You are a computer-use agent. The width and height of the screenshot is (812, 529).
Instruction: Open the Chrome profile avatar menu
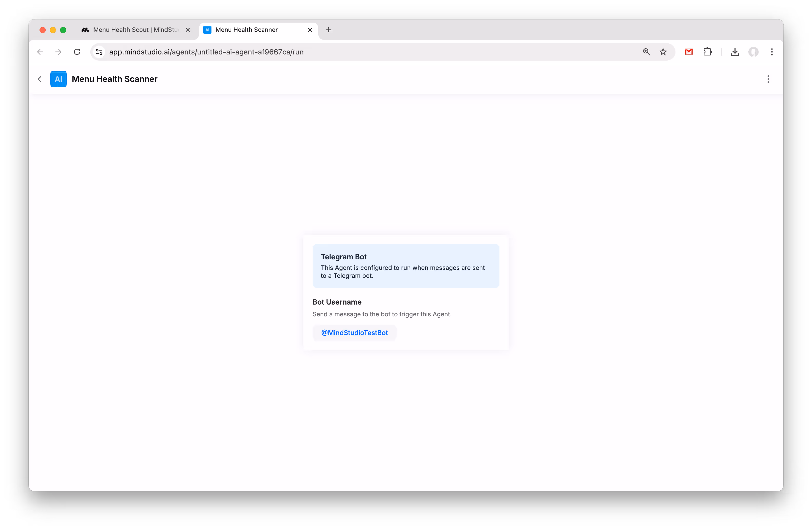(754, 52)
